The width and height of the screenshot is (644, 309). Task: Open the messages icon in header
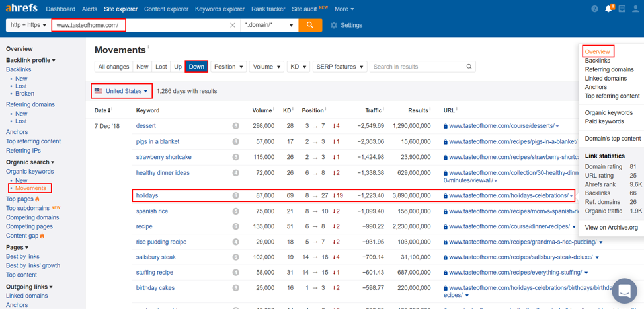coord(622,9)
